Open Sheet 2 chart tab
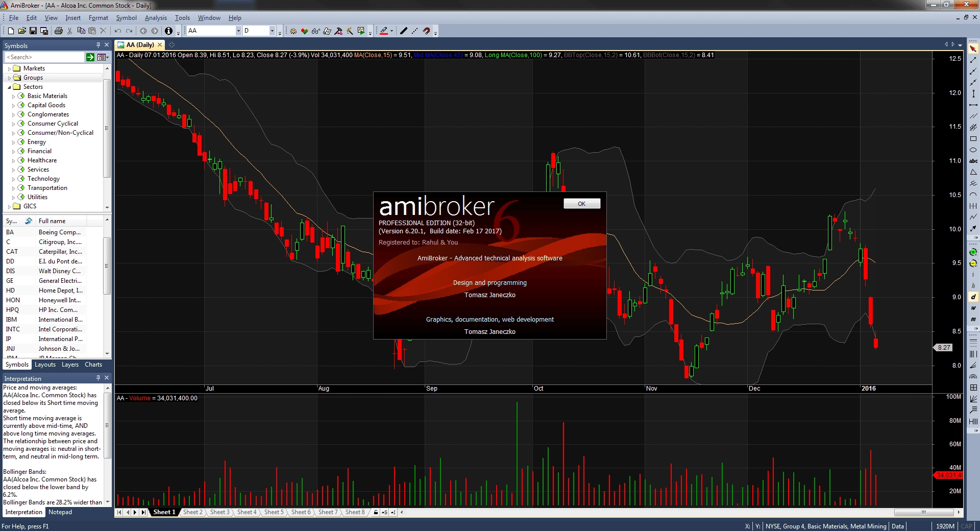Viewport: 980px width, 531px height. click(x=193, y=512)
